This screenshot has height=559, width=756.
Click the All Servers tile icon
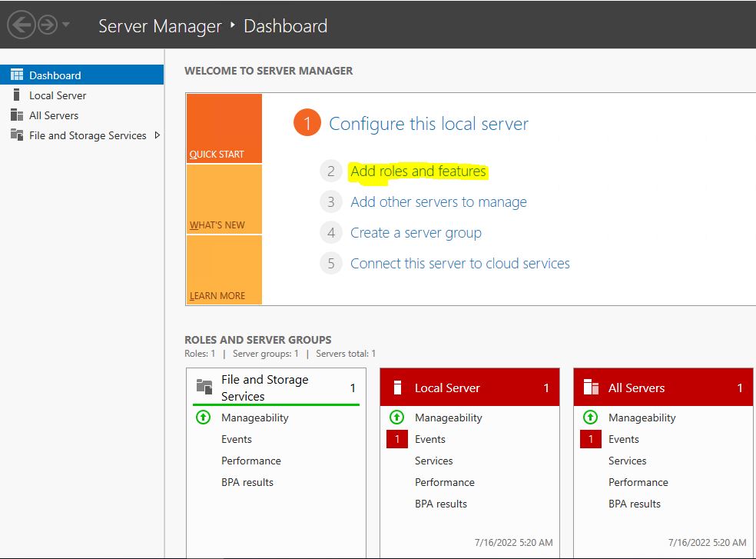pyautogui.click(x=591, y=388)
